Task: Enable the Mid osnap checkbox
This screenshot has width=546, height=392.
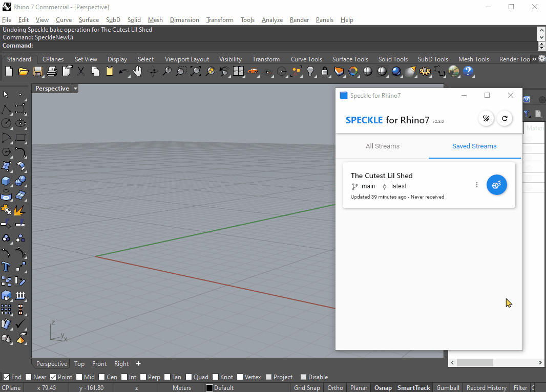Action: coord(79,377)
